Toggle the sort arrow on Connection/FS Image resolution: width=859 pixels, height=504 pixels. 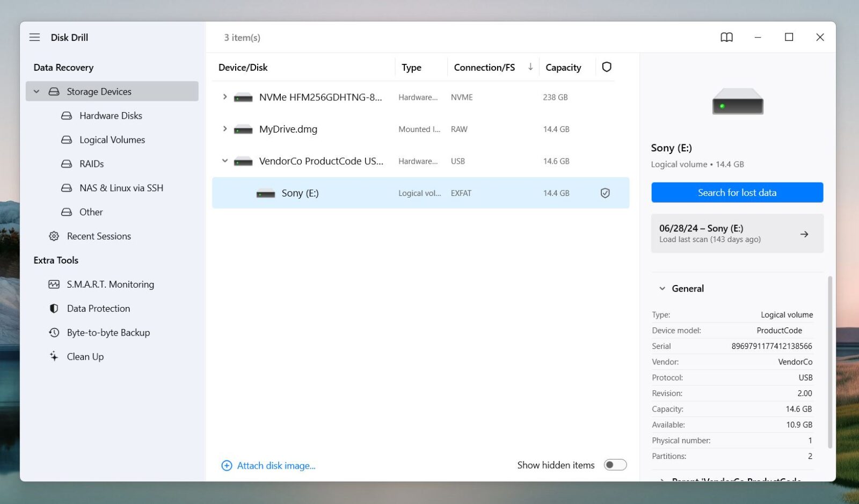click(530, 67)
